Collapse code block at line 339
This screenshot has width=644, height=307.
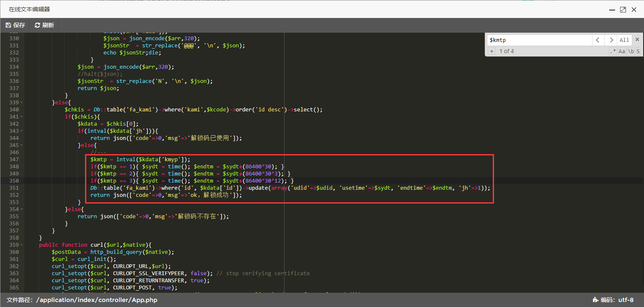point(21,103)
